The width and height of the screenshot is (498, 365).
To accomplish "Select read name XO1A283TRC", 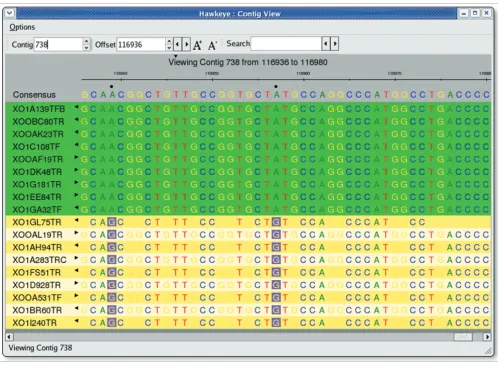I will click(x=40, y=260).
